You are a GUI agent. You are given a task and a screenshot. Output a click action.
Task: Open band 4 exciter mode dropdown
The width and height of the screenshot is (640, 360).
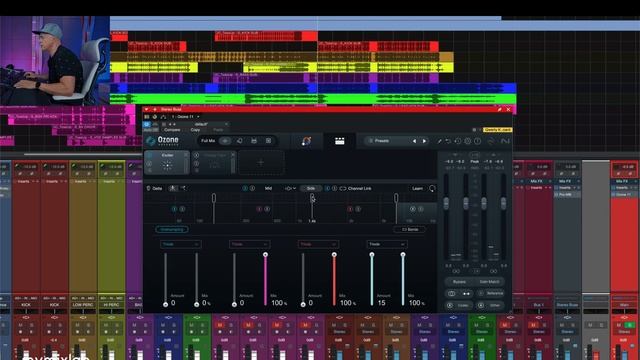point(387,244)
